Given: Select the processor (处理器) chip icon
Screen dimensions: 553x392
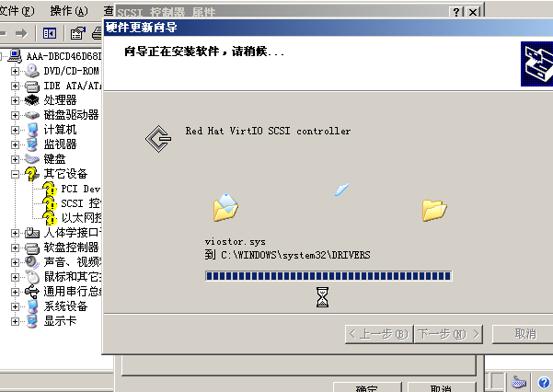Looking at the screenshot, I should tap(32, 100).
